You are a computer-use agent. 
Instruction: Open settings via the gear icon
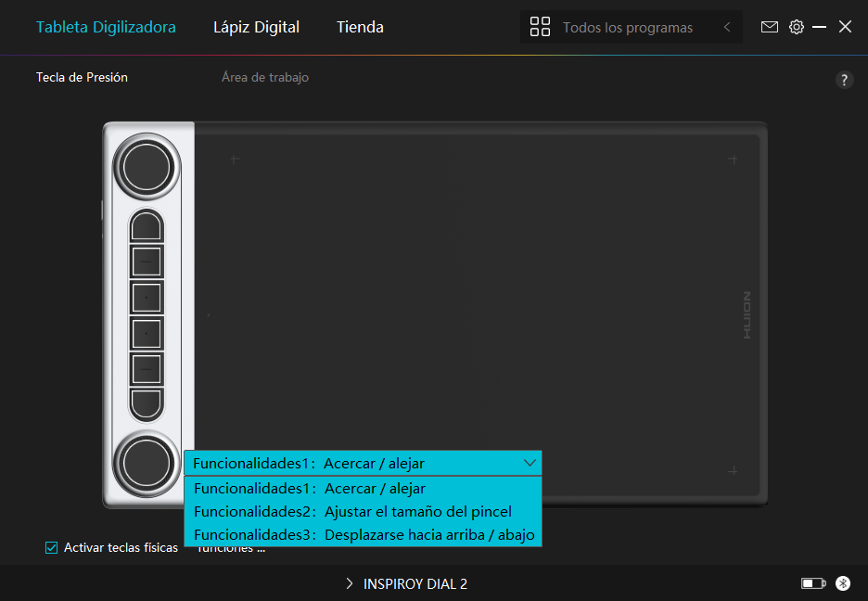pyautogui.click(x=796, y=27)
